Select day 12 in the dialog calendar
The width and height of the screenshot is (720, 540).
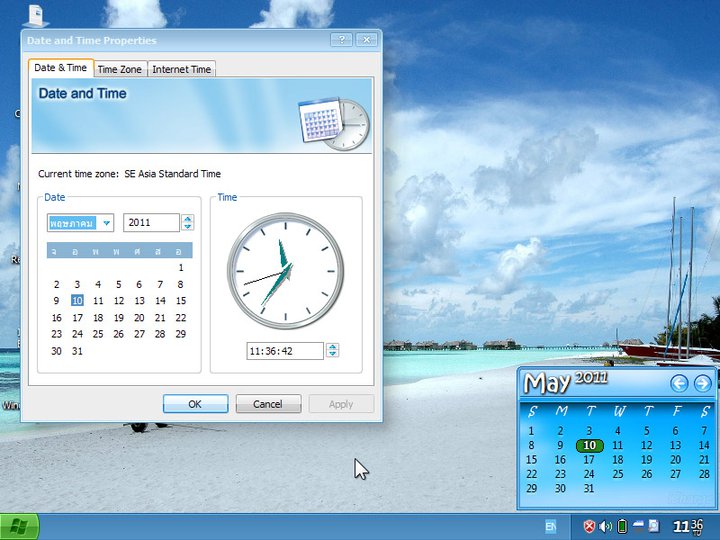(118, 301)
